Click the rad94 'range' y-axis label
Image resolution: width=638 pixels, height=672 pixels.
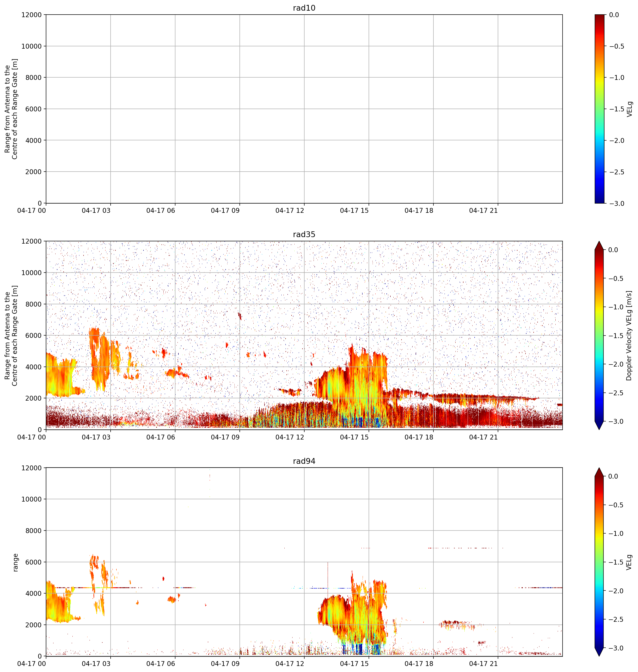pos(15,562)
